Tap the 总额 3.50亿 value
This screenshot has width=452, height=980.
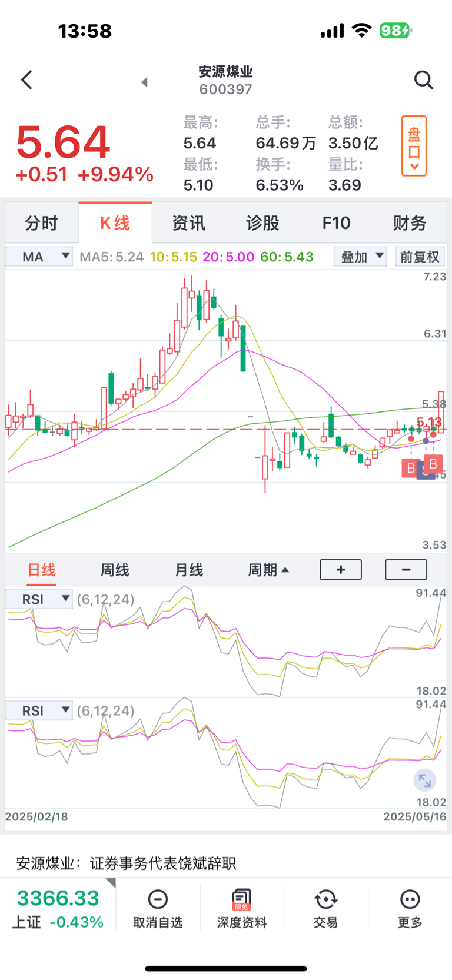353,143
